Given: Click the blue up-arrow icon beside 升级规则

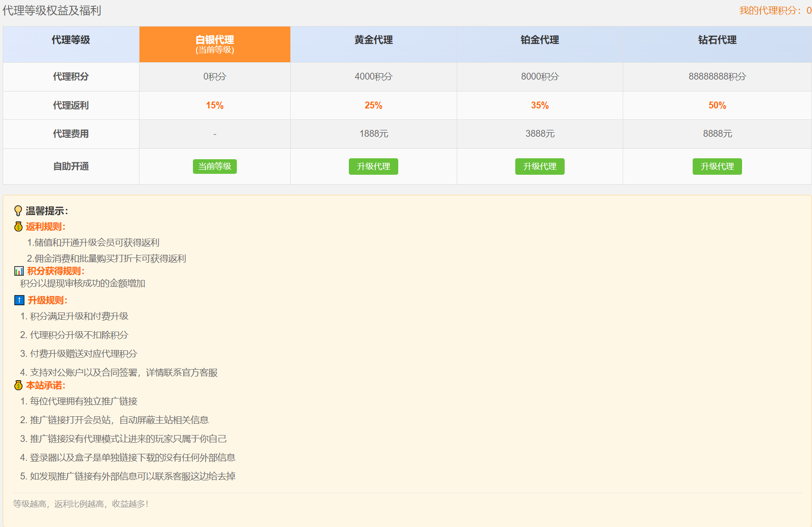Looking at the screenshot, I should tap(19, 300).
